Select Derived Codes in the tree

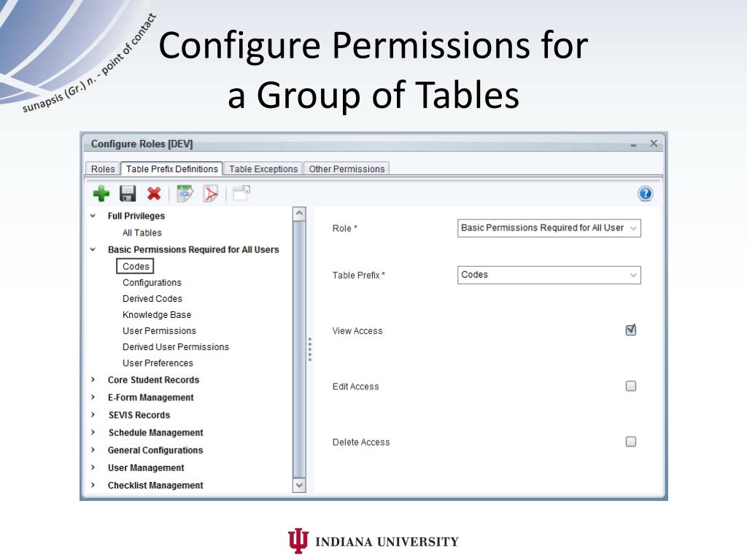pos(152,298)
